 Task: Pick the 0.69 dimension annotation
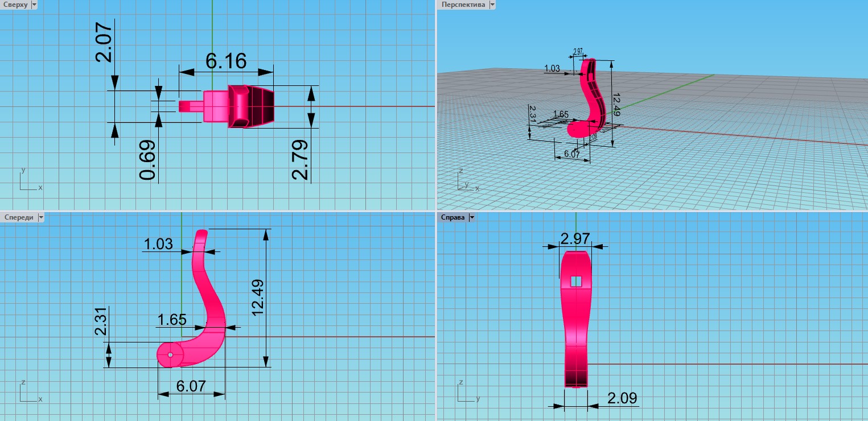pyautogui.click(x=147, y=161)
